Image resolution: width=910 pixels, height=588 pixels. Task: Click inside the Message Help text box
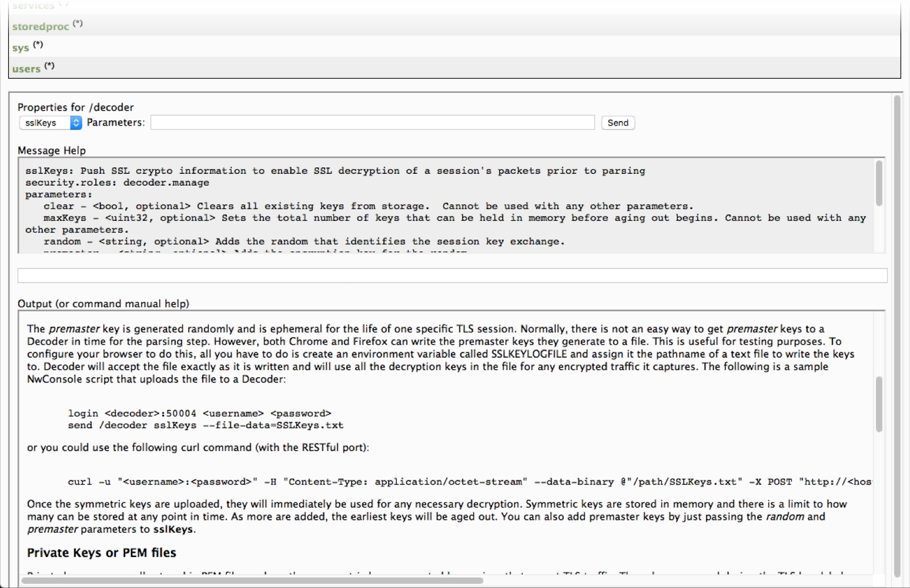[447, 206]
